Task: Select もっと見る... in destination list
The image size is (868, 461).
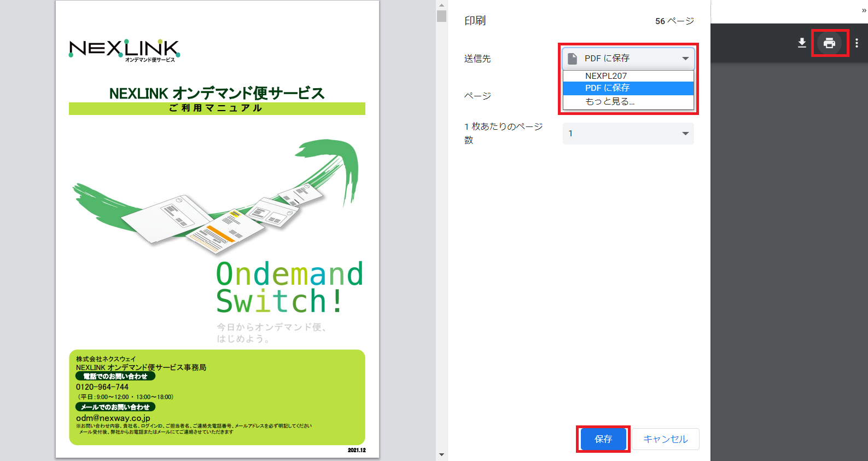Action: coord(628,101)
